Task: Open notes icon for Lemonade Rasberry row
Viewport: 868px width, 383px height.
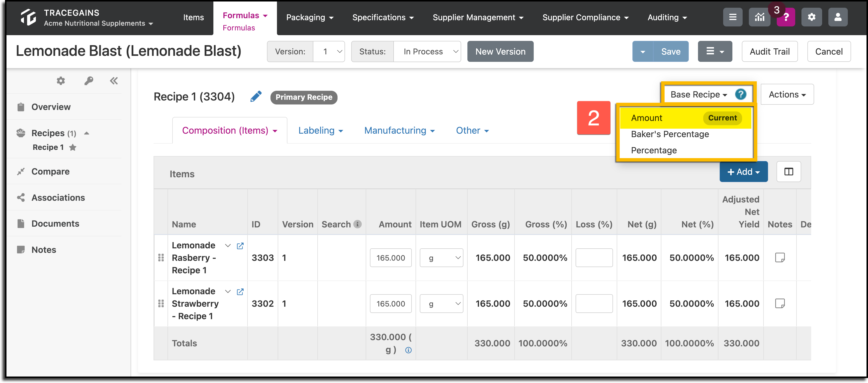Action: coord(780,258)
